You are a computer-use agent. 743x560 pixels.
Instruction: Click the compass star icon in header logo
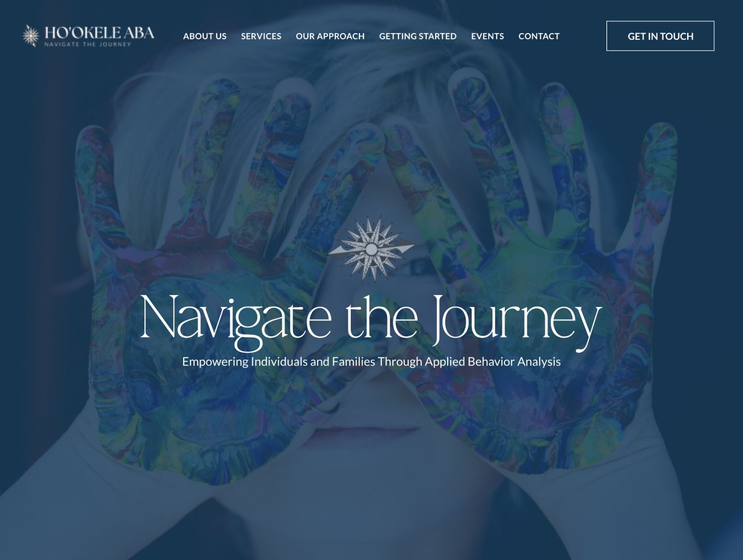point(31,36)
